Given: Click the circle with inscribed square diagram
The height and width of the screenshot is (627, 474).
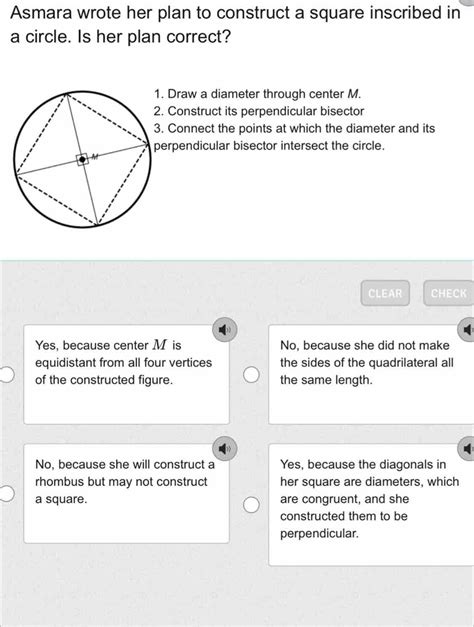Looking at the screenshot, I should click(82, 160).
